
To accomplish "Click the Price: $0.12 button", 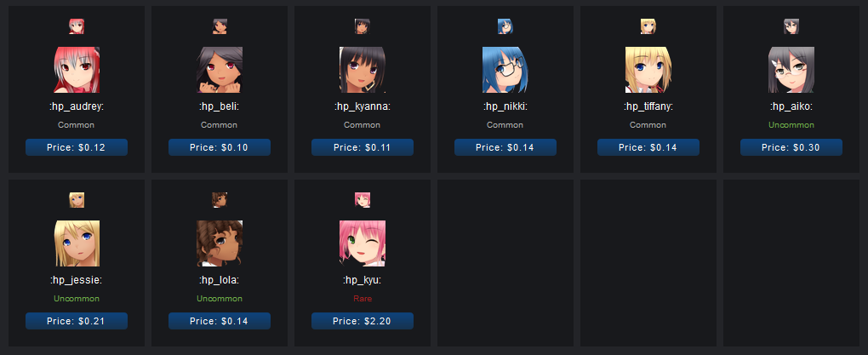I will (77, 147).
